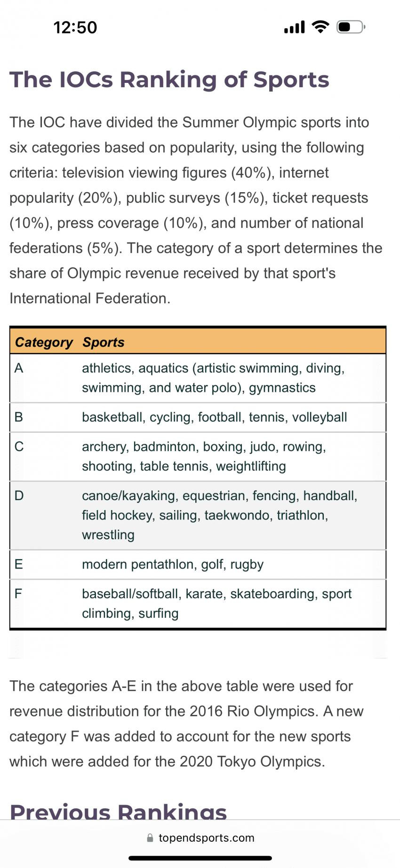Tap the intro paragraph about television viewing figures

pyautogui.click(x=196, y=210)
